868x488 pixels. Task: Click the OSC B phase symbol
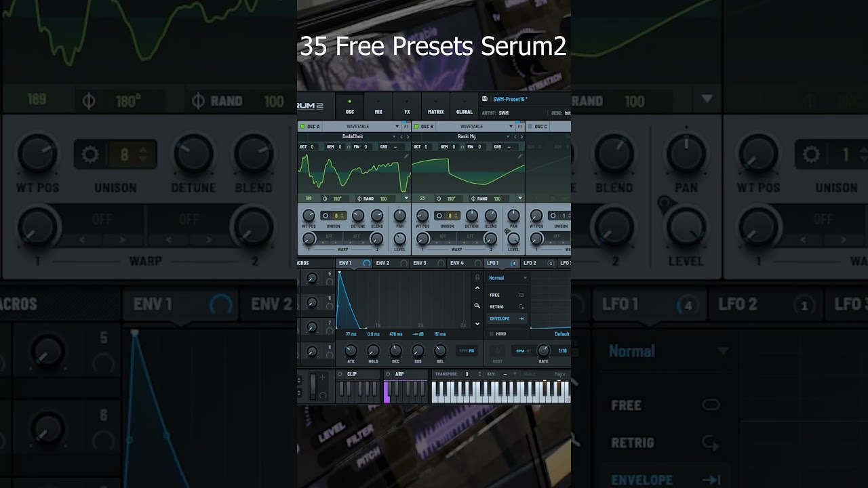(439, 199)
